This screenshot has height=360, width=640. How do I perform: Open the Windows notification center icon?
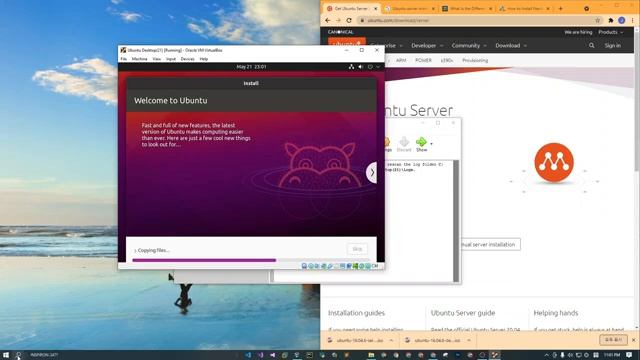point(629,355)
